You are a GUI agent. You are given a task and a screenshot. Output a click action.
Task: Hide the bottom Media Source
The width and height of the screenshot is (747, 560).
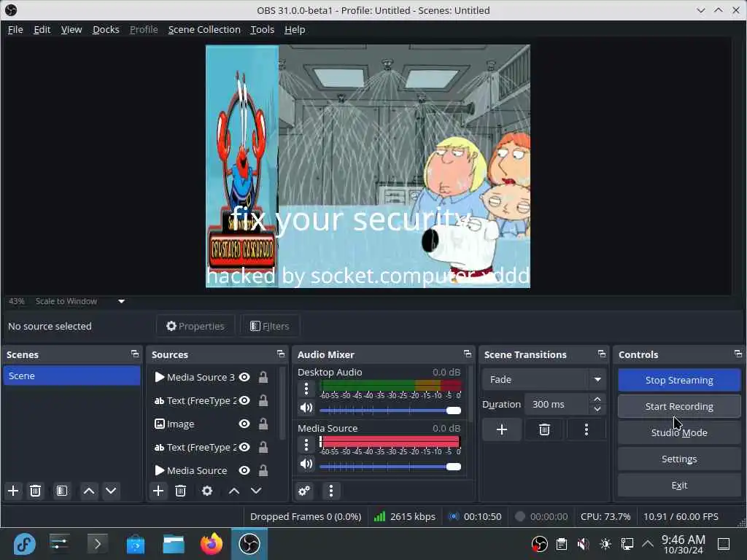[244, 470]
